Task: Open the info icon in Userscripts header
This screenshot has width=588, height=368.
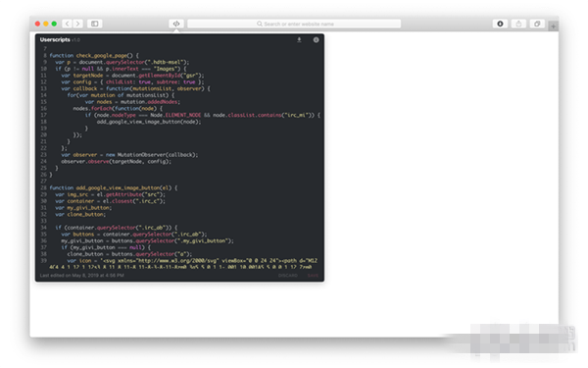Action: click(317, 40)
